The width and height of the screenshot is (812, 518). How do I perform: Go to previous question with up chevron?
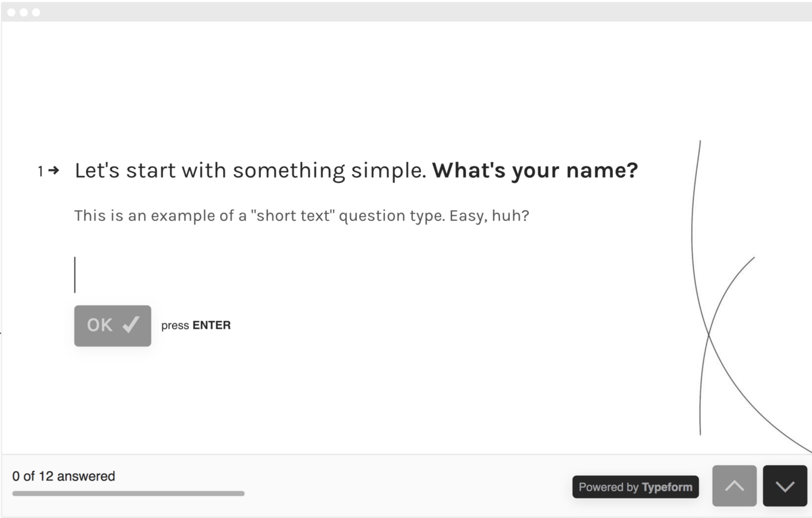pos(734,486)
